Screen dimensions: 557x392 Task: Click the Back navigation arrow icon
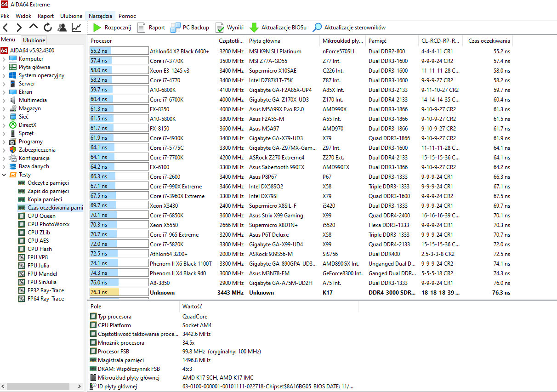click(6, 28)
